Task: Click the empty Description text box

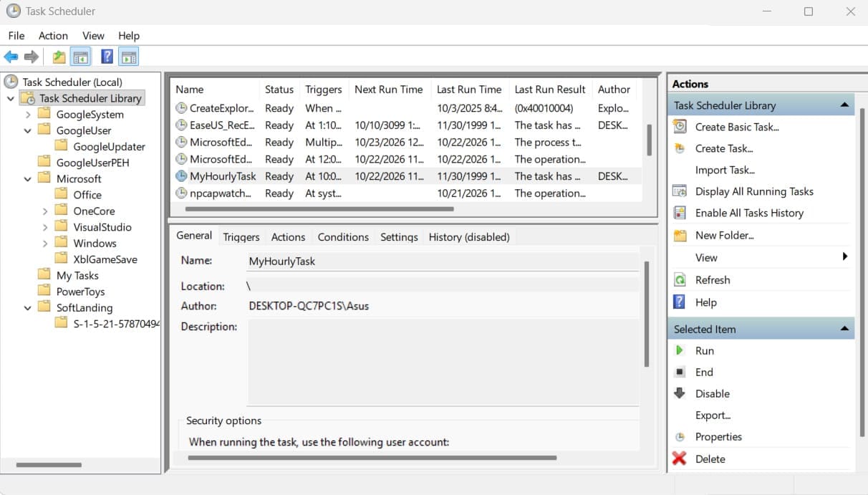Action: point(443,362)
